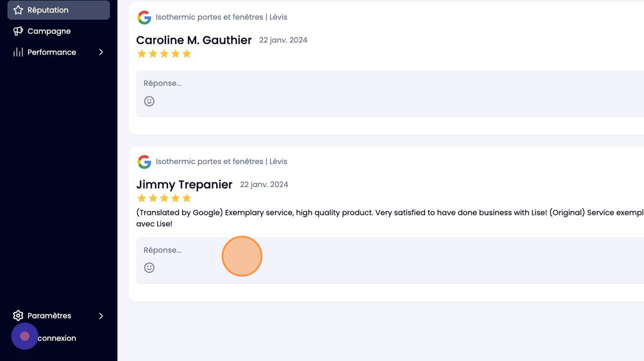Click reviewer name Caroline M. Gauthier

[x=194, y=40]
